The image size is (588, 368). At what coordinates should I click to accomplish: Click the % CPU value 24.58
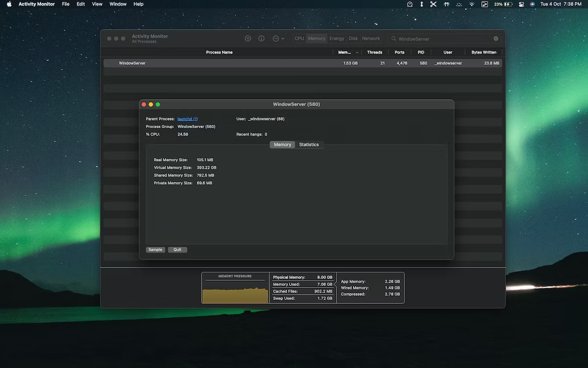click(183, 134)
